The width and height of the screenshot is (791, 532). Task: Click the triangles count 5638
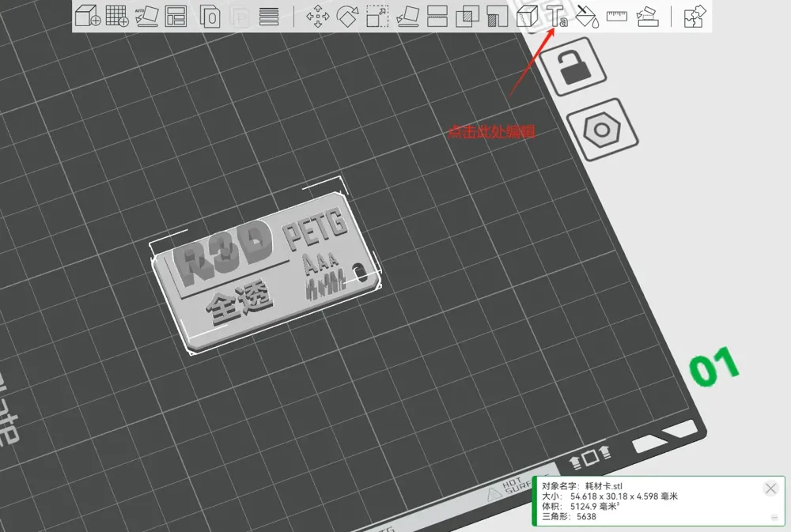[586, 516]
